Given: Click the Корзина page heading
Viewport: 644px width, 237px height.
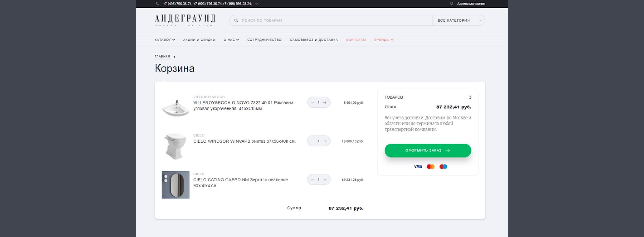Looking at the screenshot, I should click(175, 68).
